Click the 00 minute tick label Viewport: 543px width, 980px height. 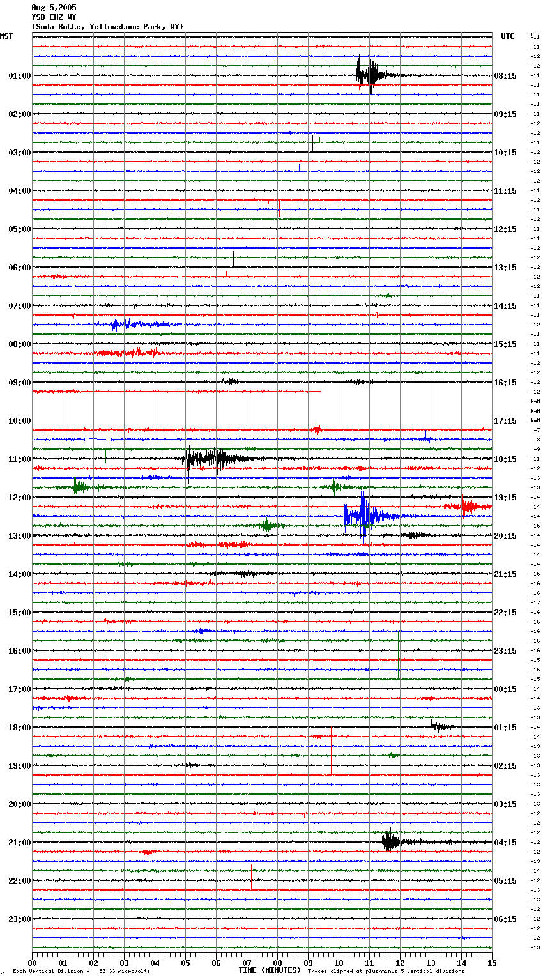pos(32,962)
